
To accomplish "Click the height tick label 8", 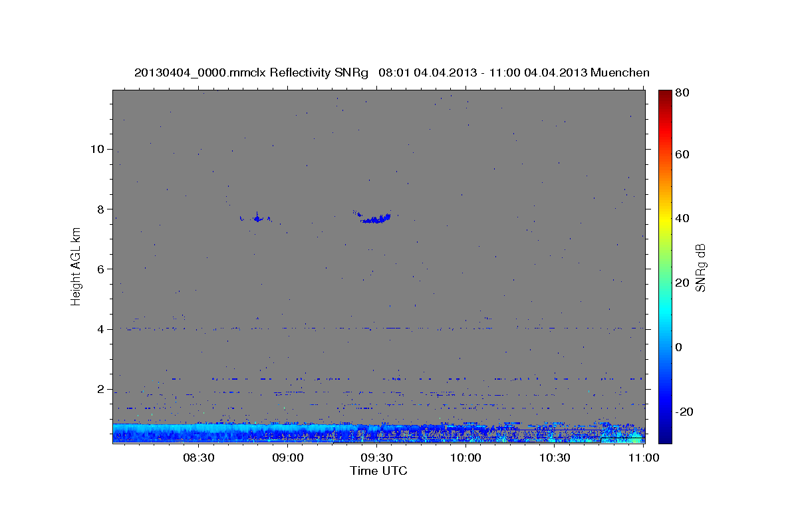I will coord(99,209).
